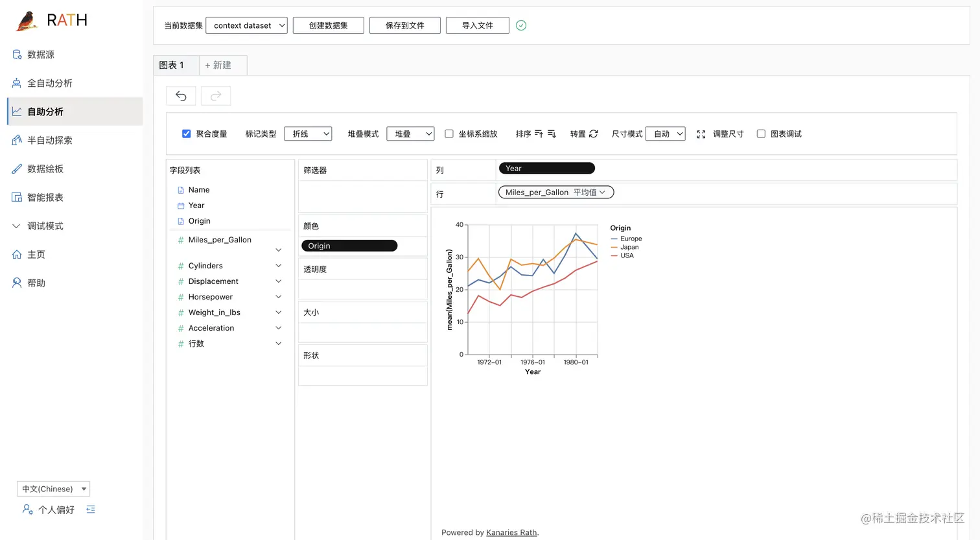Click the green check status icon
980x540 pixels.
pyautogui.click(x=521, y=25)
